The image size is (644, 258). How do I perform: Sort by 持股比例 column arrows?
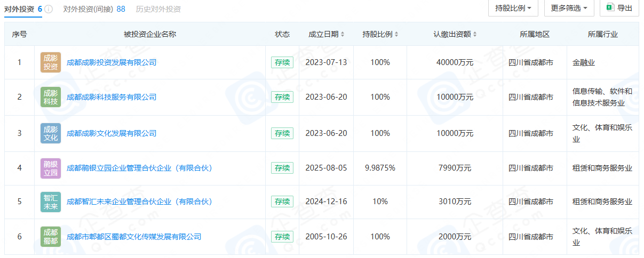pyautogui.click(x=396, y=34)
